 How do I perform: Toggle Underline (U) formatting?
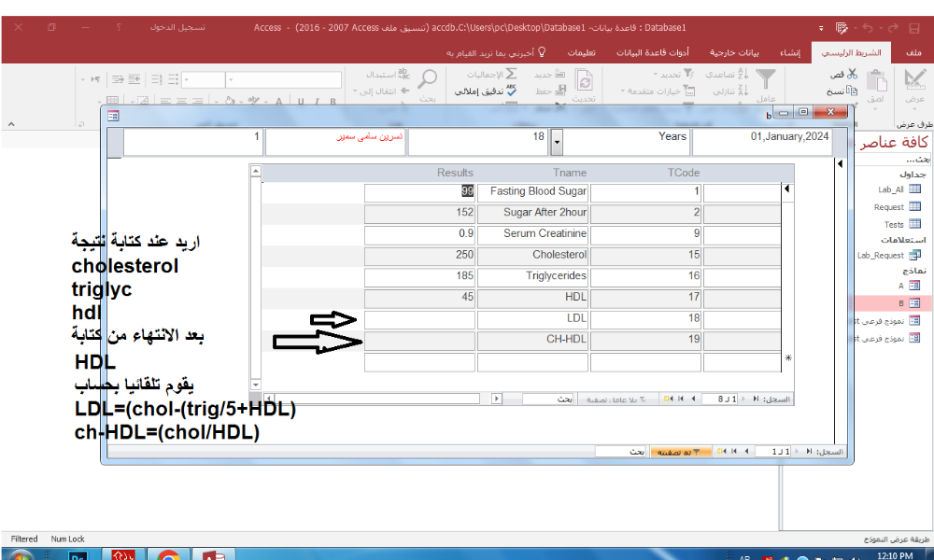[301, 101]
